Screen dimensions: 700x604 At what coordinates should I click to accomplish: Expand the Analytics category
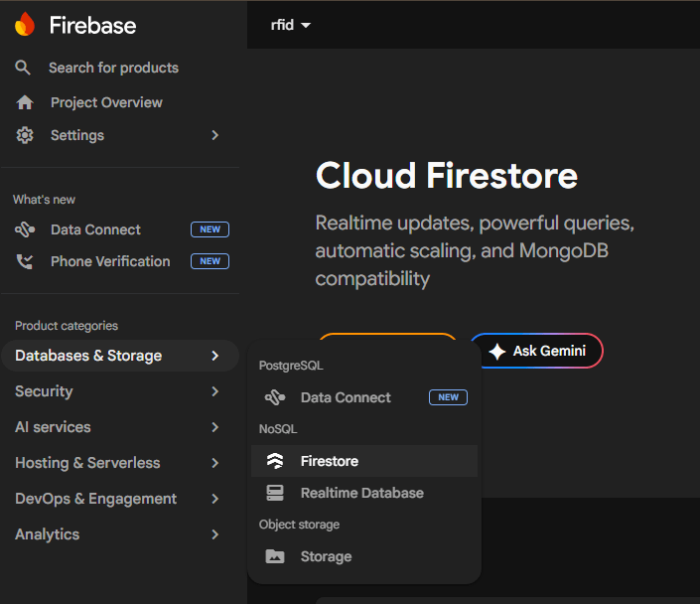(119, 534)
